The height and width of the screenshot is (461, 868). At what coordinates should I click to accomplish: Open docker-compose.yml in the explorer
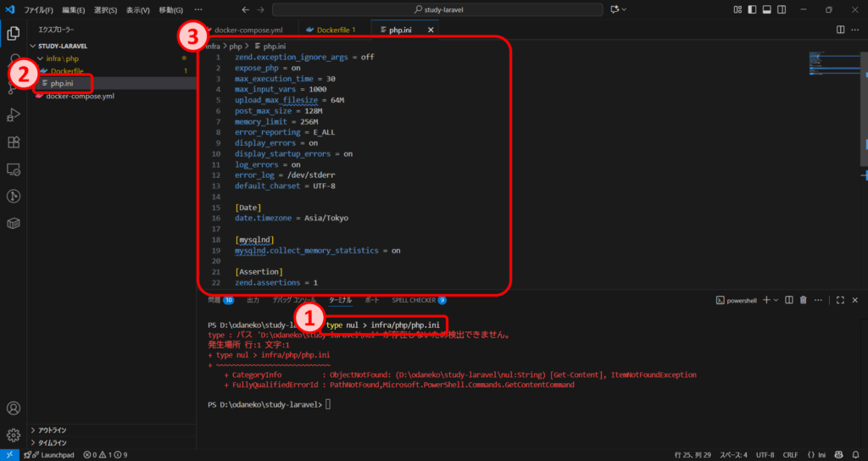point(80,96)
